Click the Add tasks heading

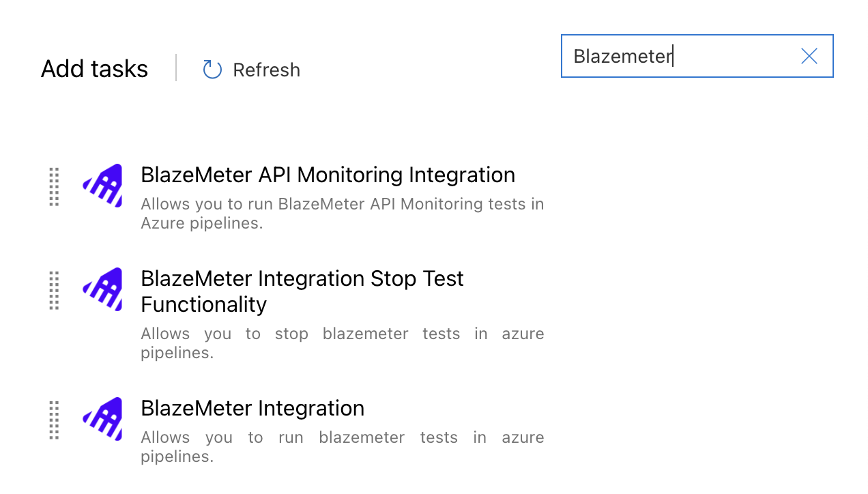pos(94,69)
